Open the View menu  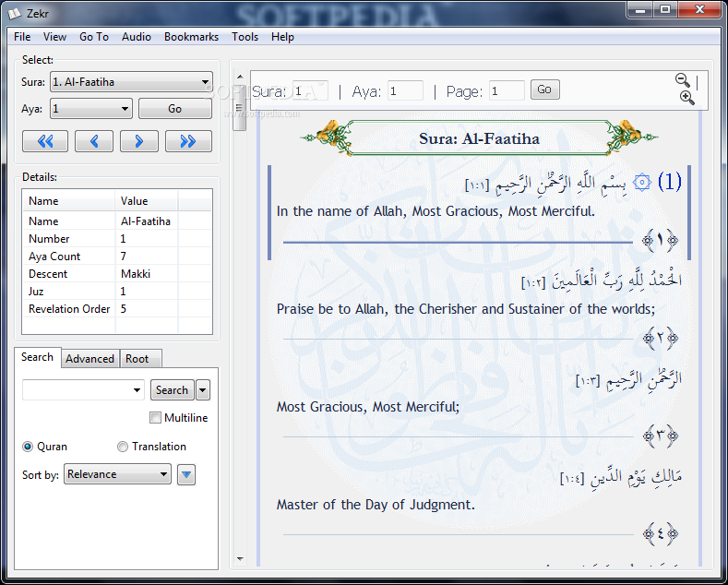coord(54,37)
